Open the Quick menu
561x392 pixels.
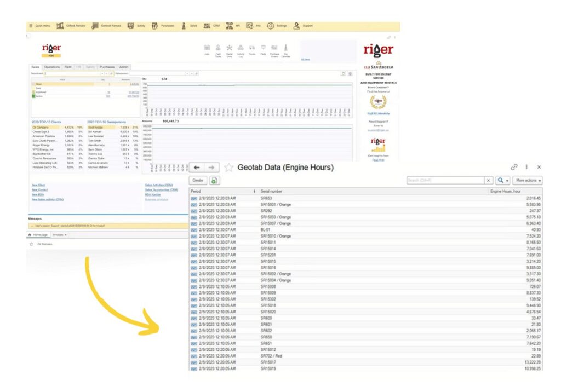click(39, 26)
